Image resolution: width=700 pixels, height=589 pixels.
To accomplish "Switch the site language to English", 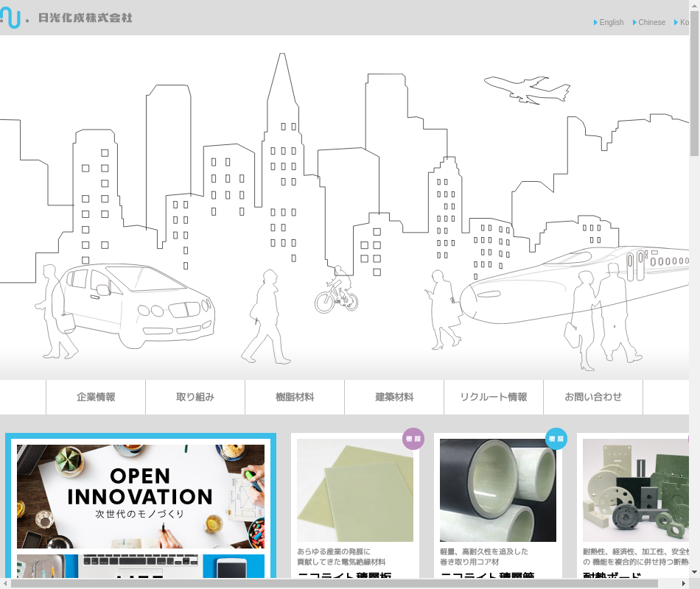I will coord(611,22).
